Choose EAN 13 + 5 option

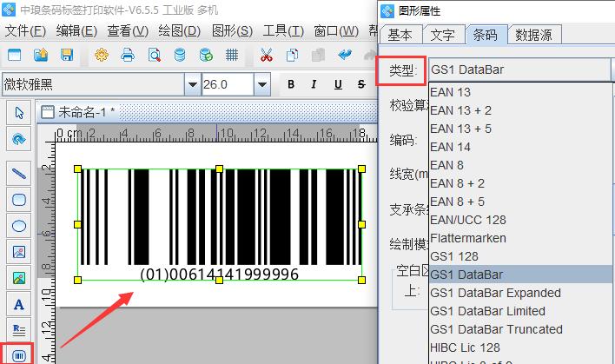tap(520, 129)
